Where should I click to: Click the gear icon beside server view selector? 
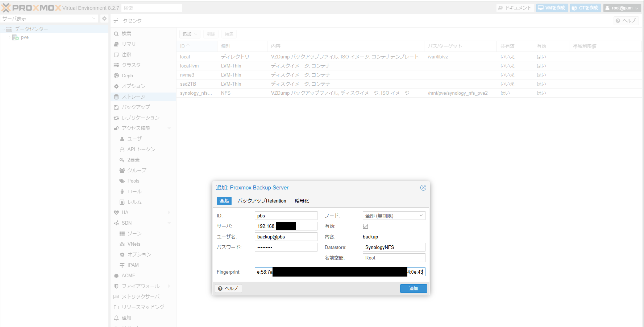[104, 19]
